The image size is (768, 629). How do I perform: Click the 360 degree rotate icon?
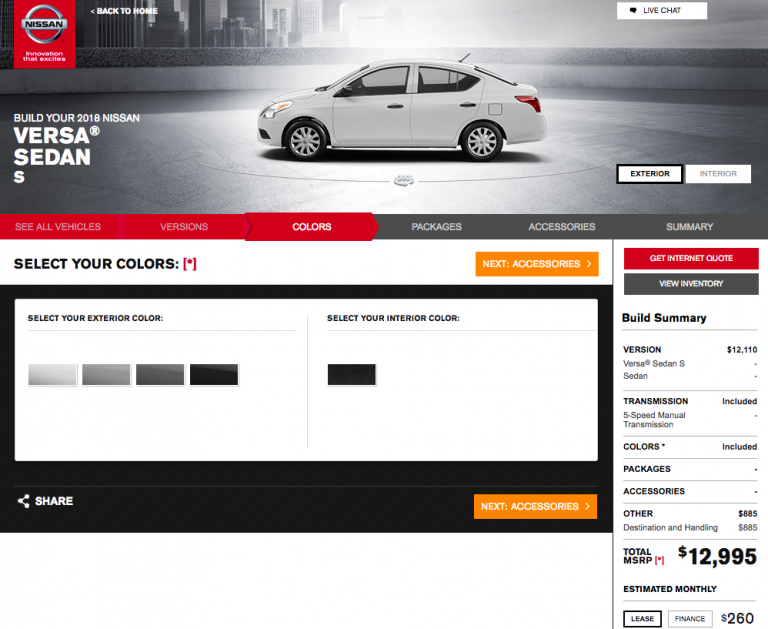click(404, 180)
